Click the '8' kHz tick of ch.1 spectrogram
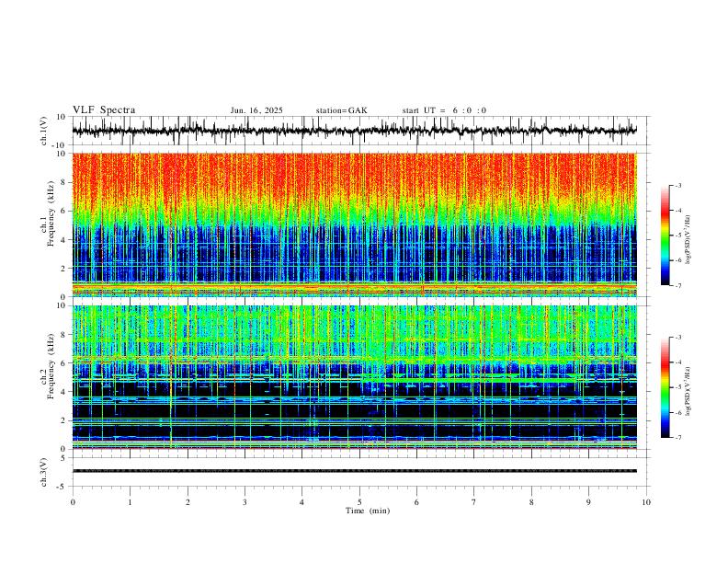The height and width of the screenshot is (563, 728). (x=63, y=182)
